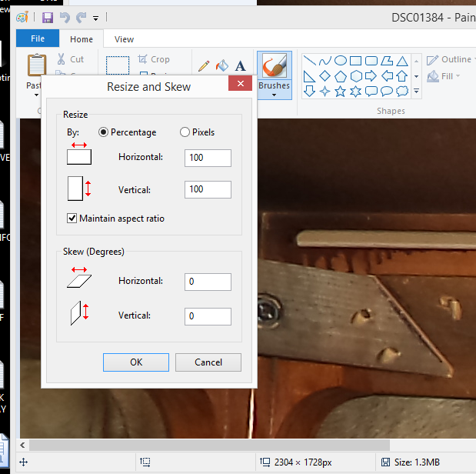Click the Resize Vertical percentage field
The width and height of the screenshot is (476, 474).
[208, 189]
